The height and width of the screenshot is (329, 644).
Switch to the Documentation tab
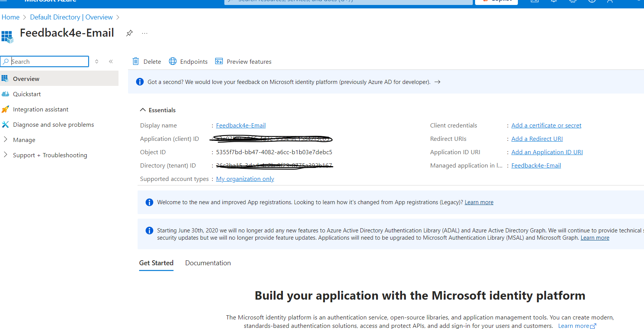[x=208, y=263]
